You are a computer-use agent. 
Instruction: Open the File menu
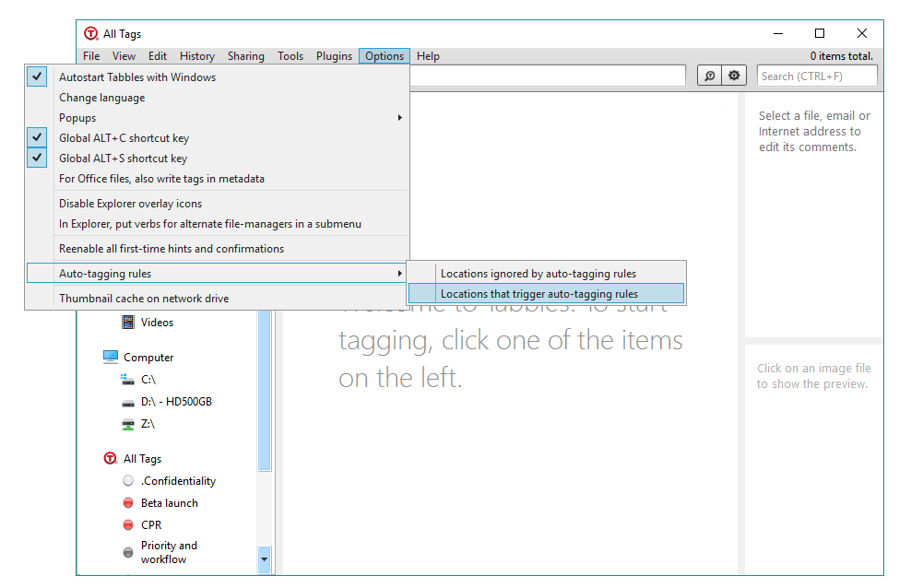coord(91,56)
